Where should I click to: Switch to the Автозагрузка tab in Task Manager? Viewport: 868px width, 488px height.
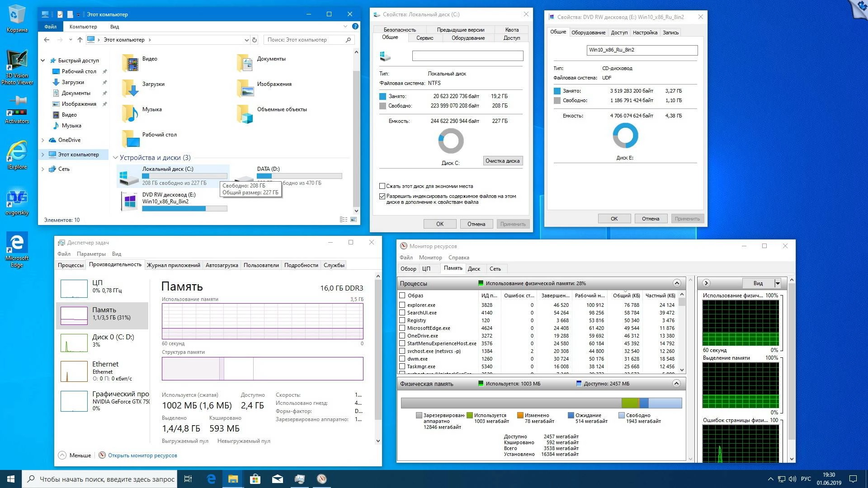pyautogui.click(x=222, y=265)
